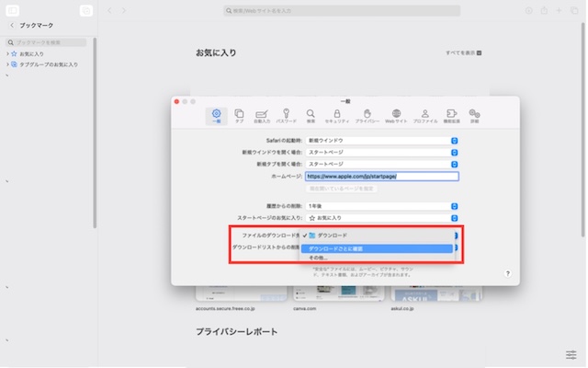
Task: Open the Webサイト globe pane
Action: pyautogui.click(x=396, y=116)
